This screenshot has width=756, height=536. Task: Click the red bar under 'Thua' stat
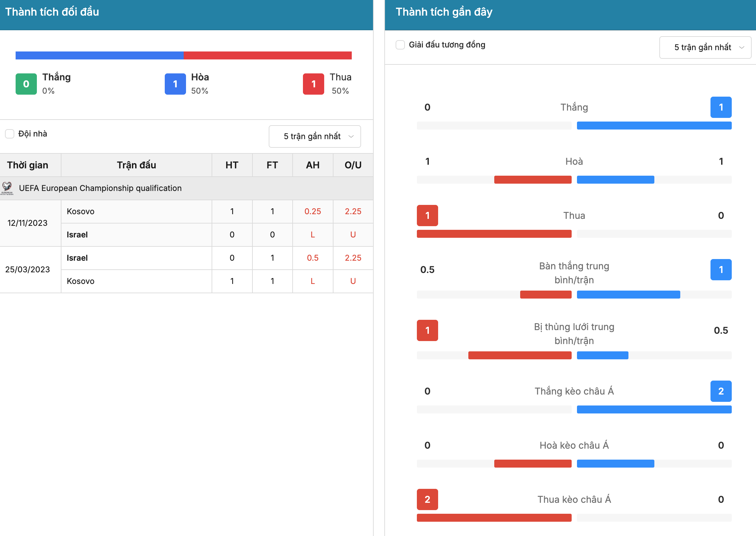tap(494, 234)
